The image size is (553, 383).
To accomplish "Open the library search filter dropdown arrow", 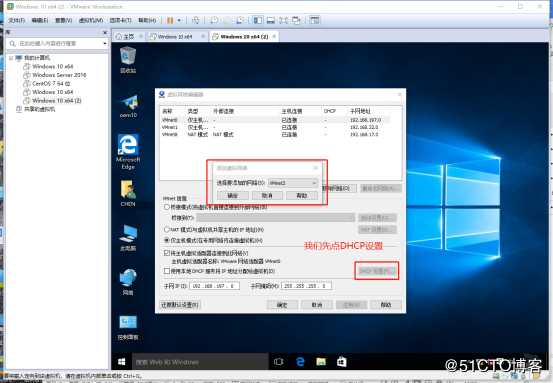I will [105, 43].
